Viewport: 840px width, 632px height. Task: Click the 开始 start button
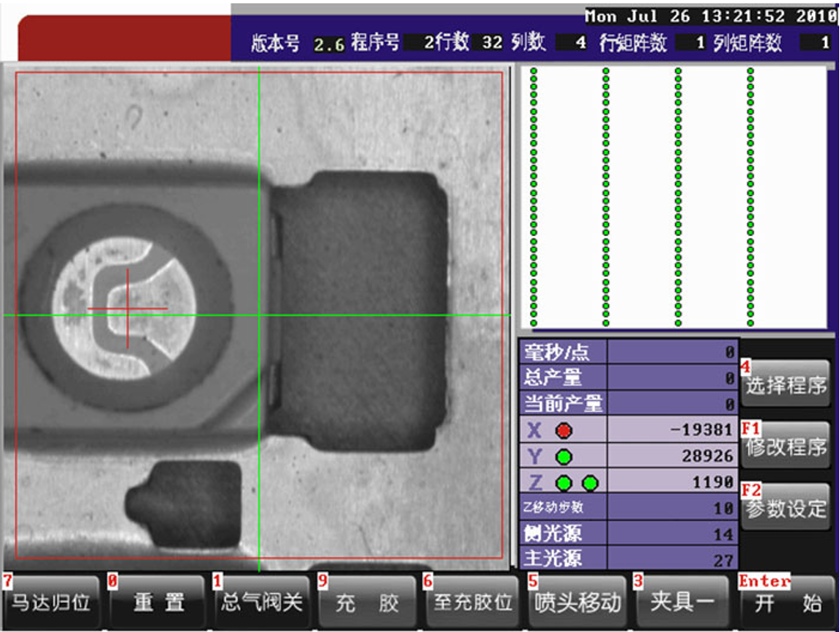coord(787,603)
